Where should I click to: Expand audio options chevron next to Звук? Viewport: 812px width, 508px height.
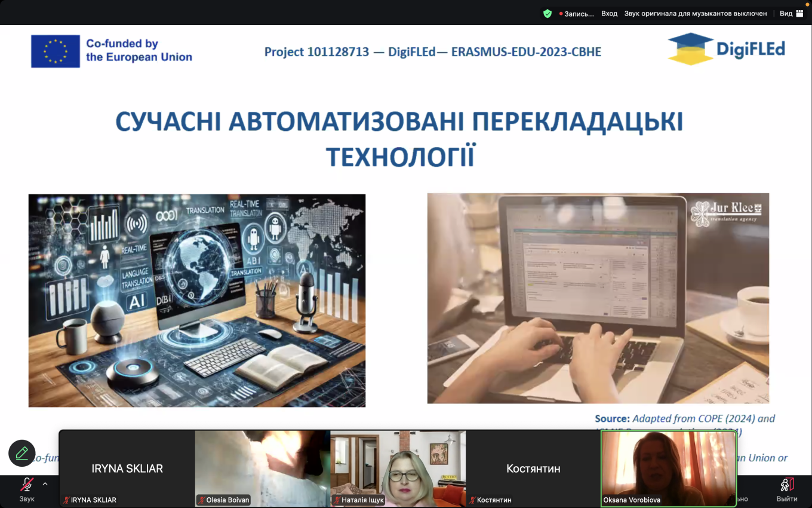[45, 483]
